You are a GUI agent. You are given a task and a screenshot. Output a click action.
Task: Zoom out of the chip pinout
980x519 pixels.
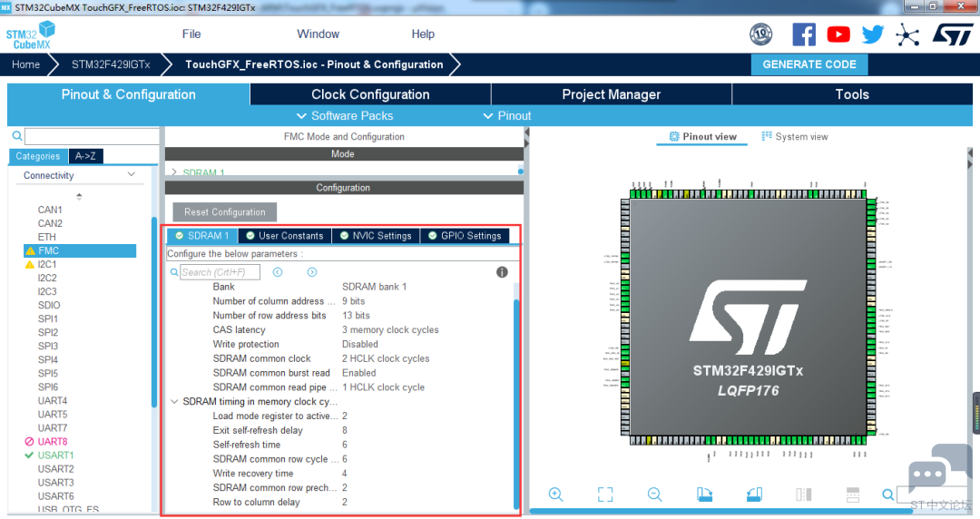click(654, 495)
